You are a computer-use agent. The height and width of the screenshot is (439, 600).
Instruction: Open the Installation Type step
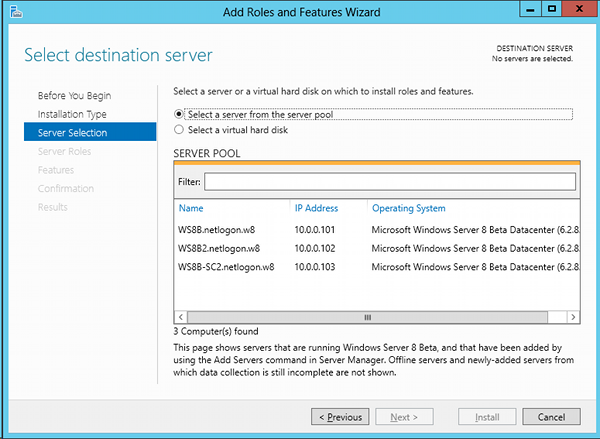click(72, 114)
